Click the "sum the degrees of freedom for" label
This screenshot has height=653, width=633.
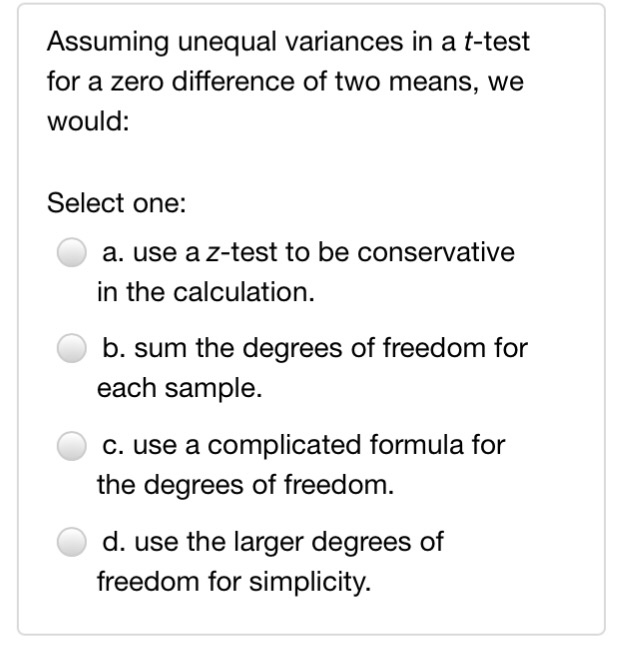pyautogui.click(x=331, y=348)
